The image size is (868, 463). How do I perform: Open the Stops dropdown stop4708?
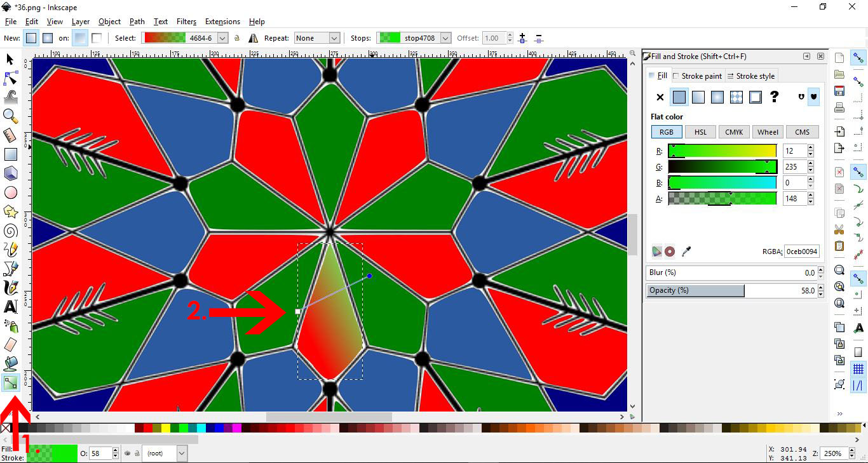tap(414, 38)
